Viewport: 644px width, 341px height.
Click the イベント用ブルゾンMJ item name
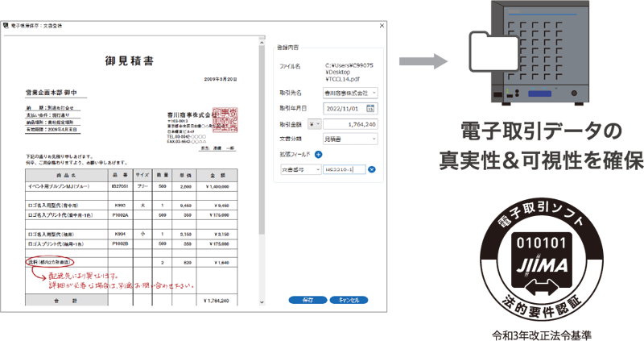pyautogui.click(x=59, y=186)
